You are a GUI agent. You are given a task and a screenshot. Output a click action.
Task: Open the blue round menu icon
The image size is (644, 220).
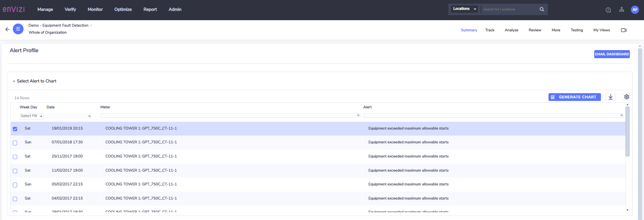coord(18,29)
